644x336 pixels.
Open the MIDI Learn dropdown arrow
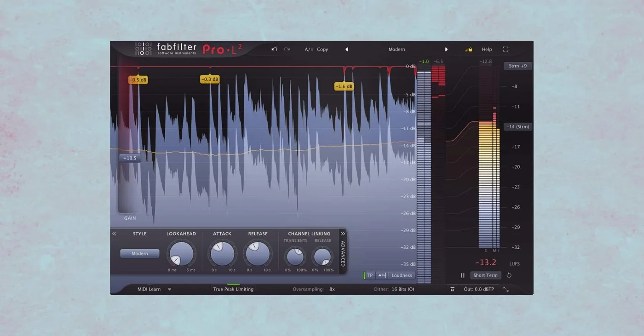169,289
